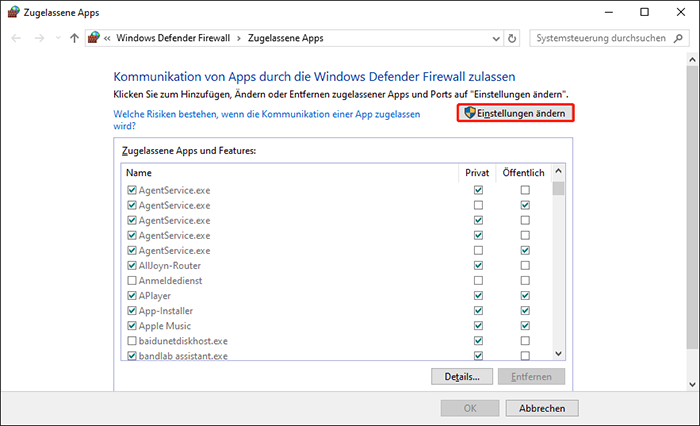The image size is (700, 426).
Task: Enable the Anmeldedienst checkbox
Action: [132, 281]
